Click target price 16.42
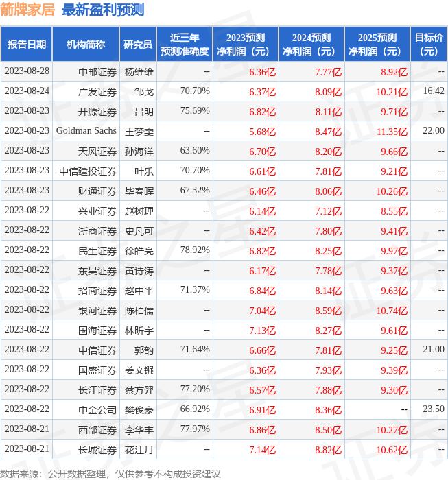 click(x=434, y=91)
